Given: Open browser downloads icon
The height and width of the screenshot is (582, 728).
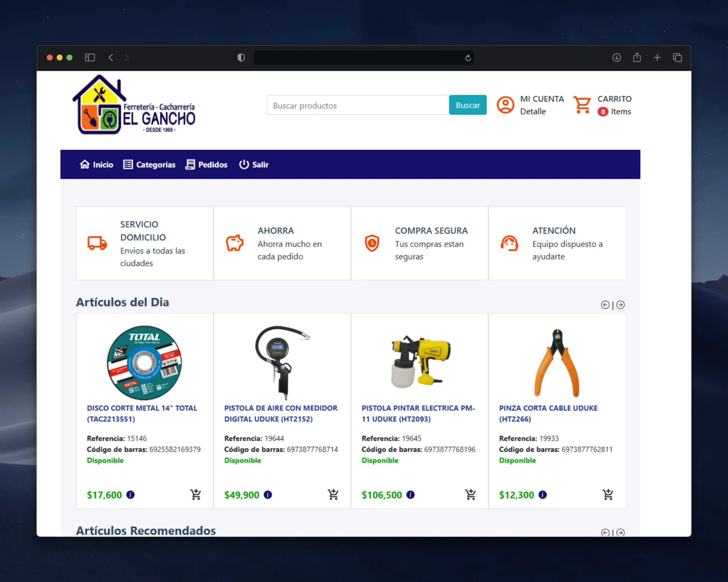Looking at the screenshot, I should click(617, 58).
